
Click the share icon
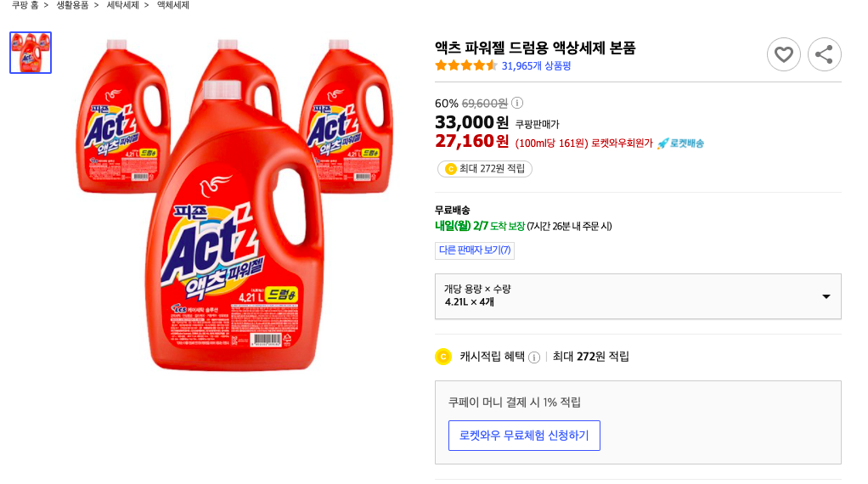(824, 54)
